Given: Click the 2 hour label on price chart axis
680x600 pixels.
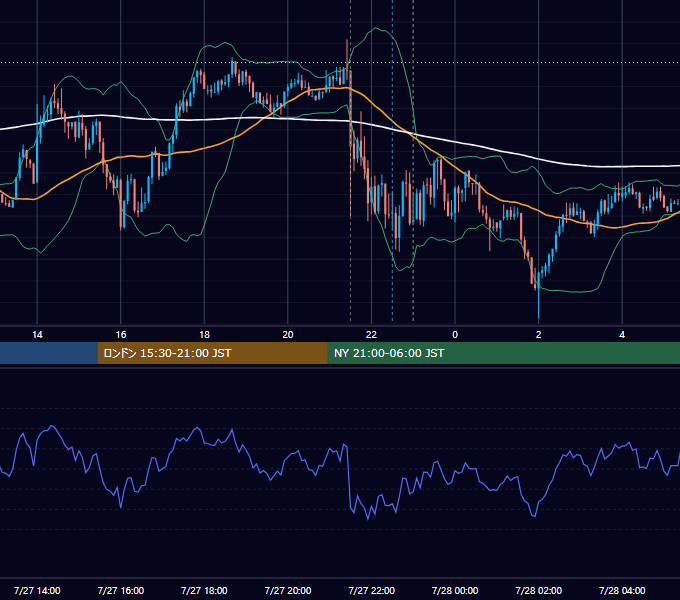Looking at the screenshot, I should [539, 335].
